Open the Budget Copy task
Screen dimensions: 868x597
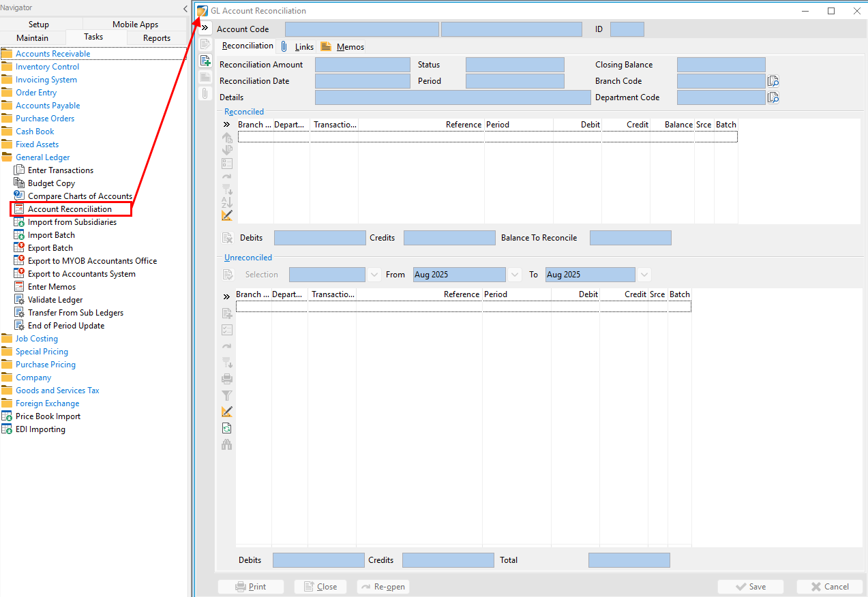click(x=45, y=183)
